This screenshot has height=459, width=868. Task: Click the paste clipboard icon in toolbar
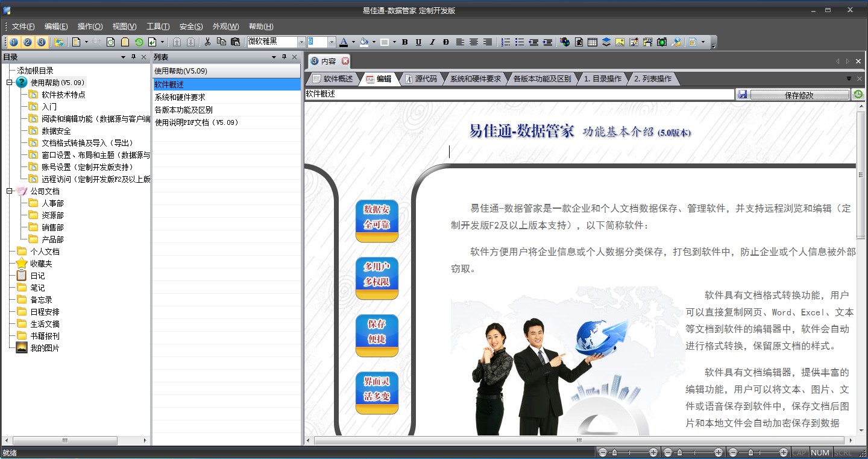tap(235, 42)
